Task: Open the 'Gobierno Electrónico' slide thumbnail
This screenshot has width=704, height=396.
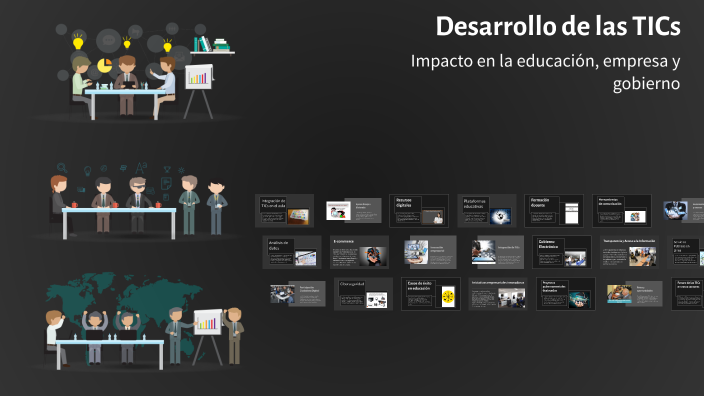Action: click(562, 252)
